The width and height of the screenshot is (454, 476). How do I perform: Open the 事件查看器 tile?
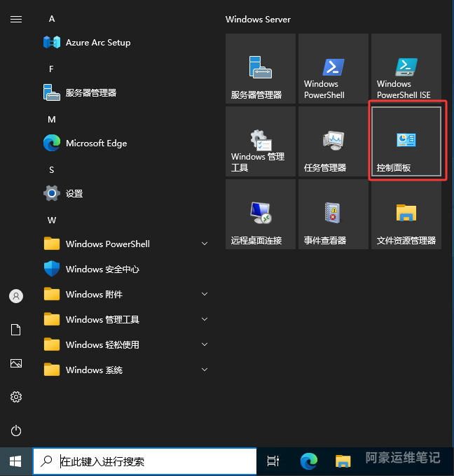[x=333, y=214]
